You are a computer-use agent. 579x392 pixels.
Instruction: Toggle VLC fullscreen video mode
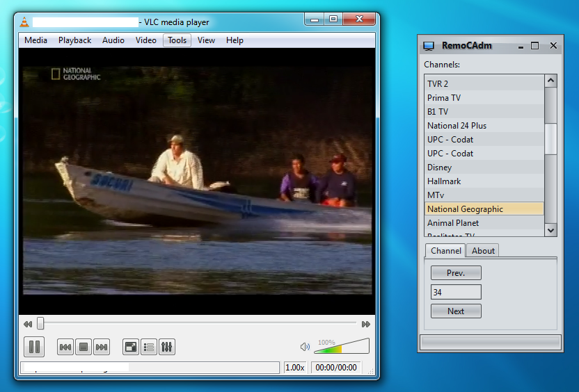tap(131, 347)
